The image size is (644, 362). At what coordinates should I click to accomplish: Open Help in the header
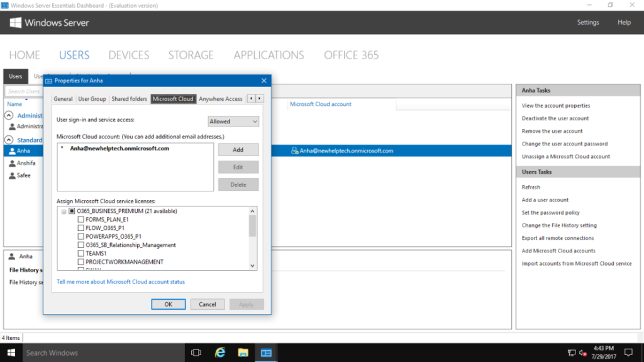[x=624, y=22]
